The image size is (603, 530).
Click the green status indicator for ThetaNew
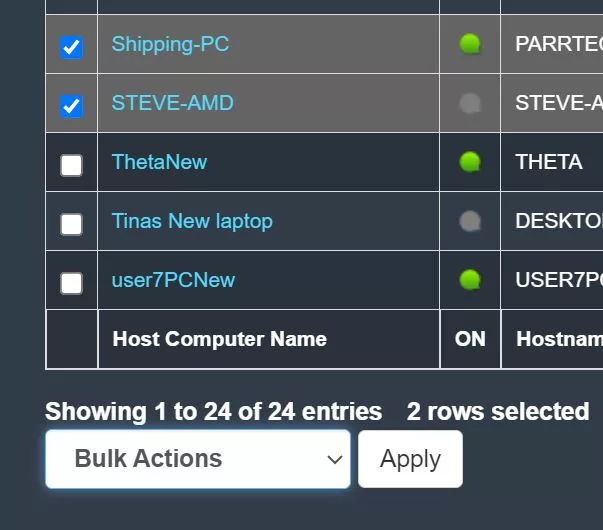pyautogui.click(x=470, y=162)
